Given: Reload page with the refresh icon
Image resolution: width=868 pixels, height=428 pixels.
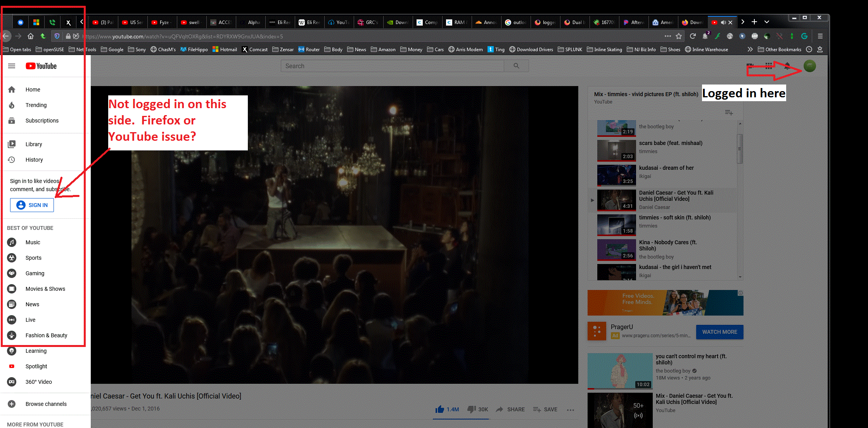Looking at the screenshot, I should tap(693, 36).
